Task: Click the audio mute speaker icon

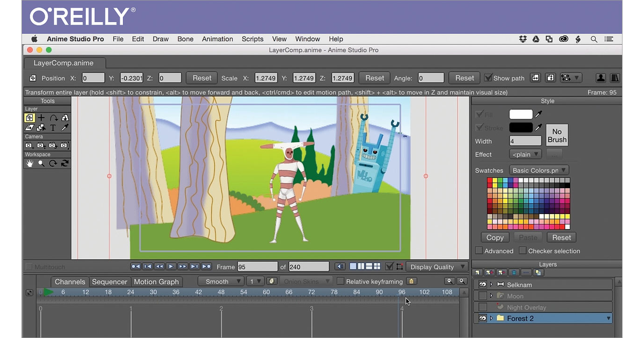Action: click(x=339, y=267)
